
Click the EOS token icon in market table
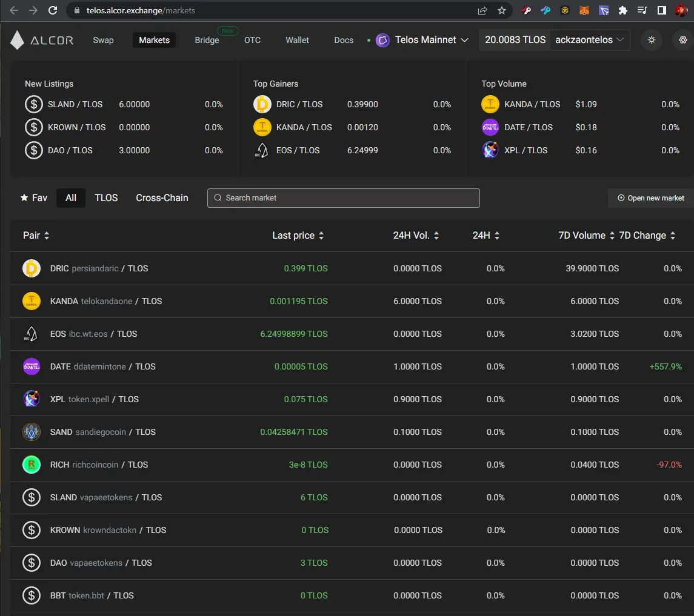(x=32, y=334)
